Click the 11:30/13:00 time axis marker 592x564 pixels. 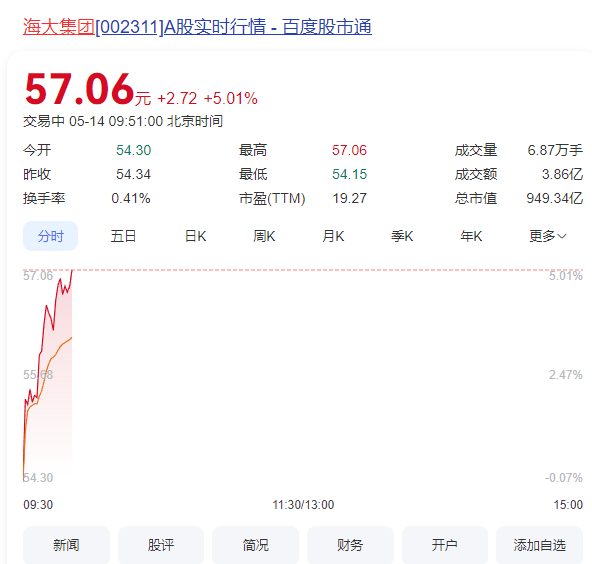click(303, 505)
